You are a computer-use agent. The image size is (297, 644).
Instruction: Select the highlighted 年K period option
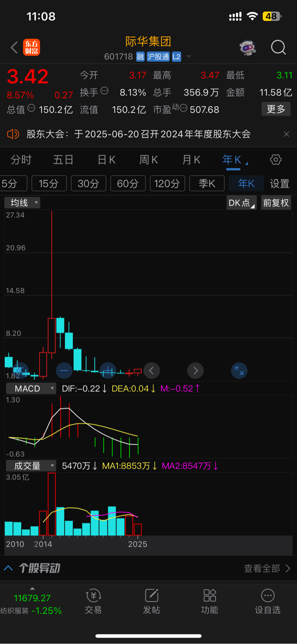point(246,184)
